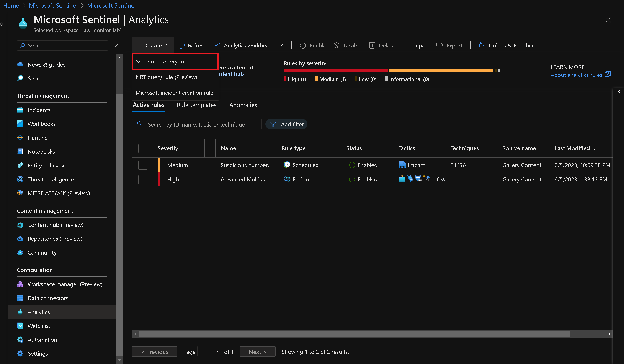Click the Disable rule button
Screen dimensions: 624x364
(347, 45)
